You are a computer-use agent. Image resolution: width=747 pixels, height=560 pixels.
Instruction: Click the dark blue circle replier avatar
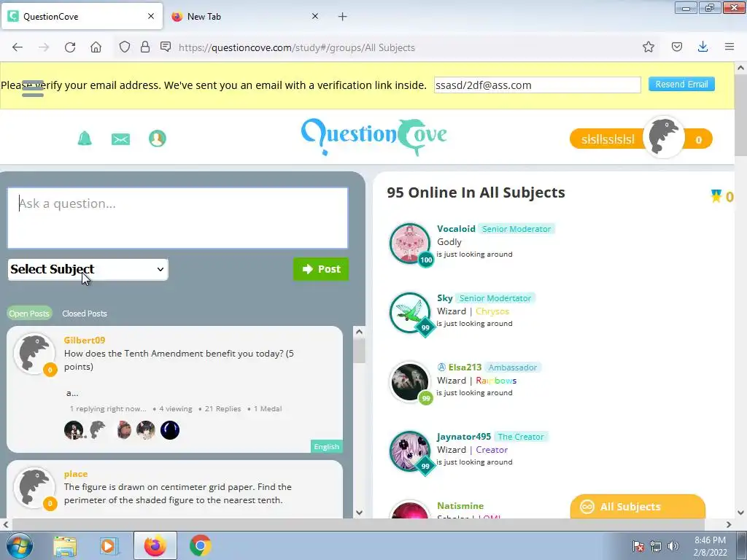(x=169, y=430)
